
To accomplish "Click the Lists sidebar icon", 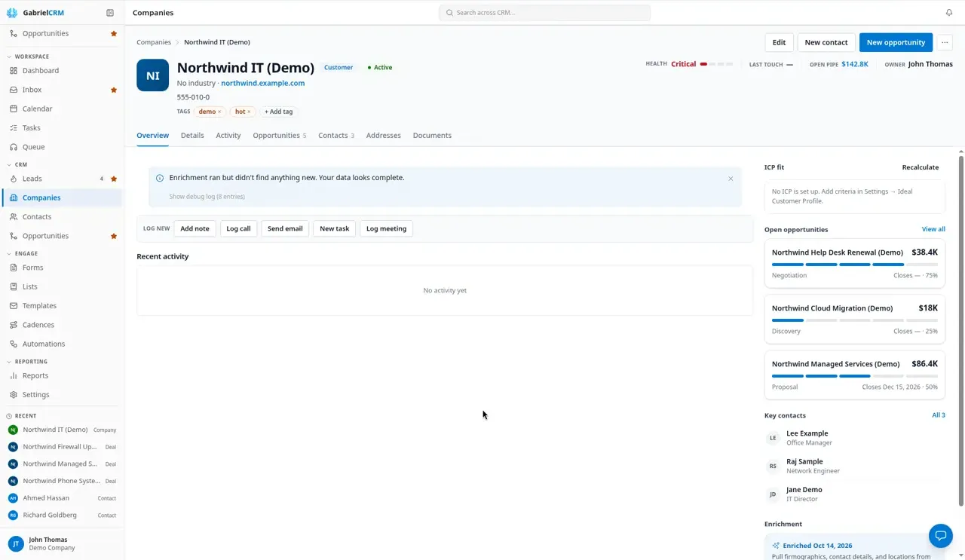I will pos(14,286).
